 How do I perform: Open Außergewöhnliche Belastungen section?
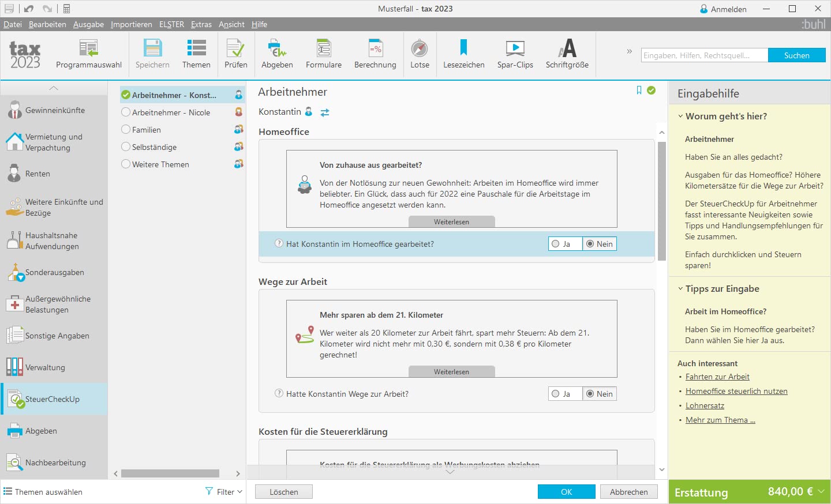tap(54, 304)
